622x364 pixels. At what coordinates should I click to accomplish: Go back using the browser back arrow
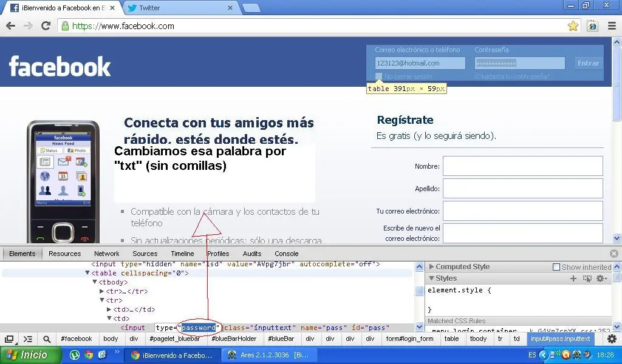pyautogui.click(x=11, y=26)
